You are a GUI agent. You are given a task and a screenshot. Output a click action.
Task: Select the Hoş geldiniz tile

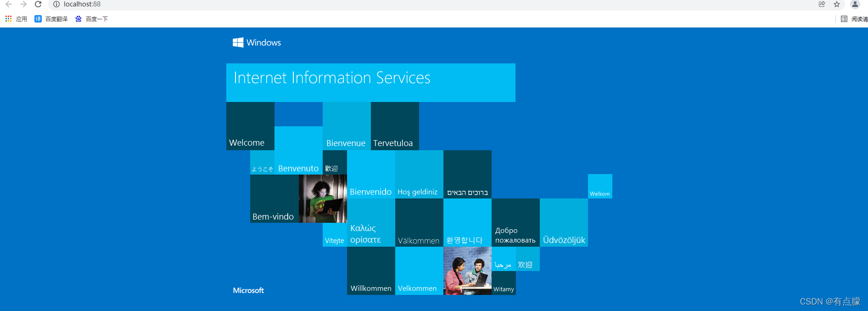click(419, 175)
